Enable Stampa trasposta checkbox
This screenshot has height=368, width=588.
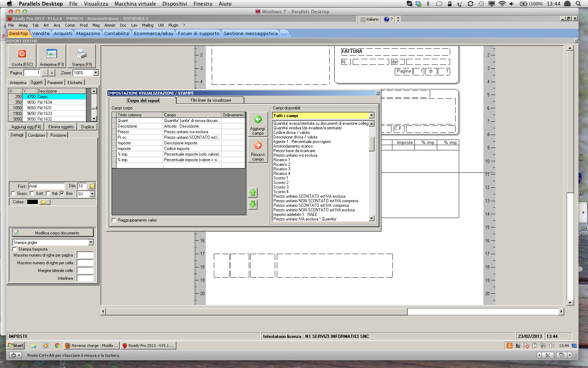pyautogui.click(x=14, y=249)
